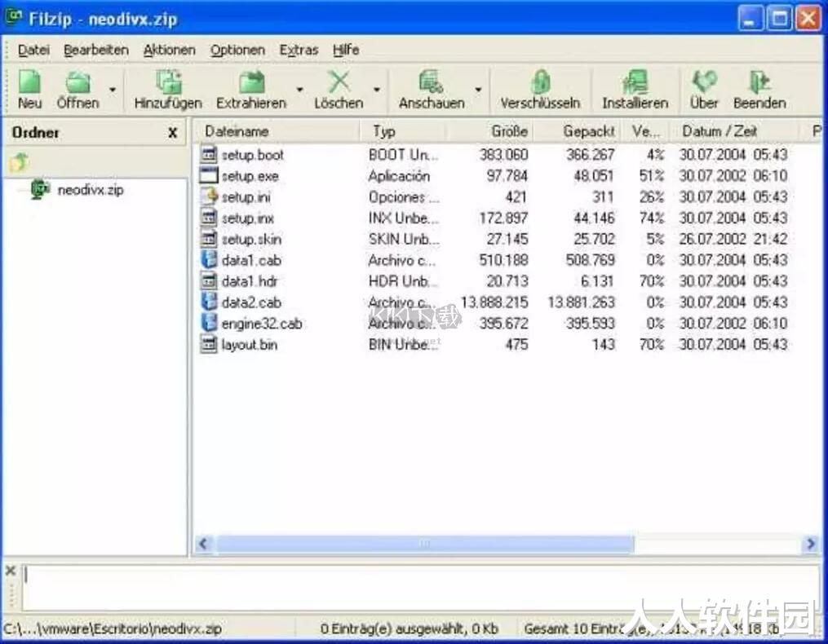Select the file name engine32.cab

[x=262, y=324]
